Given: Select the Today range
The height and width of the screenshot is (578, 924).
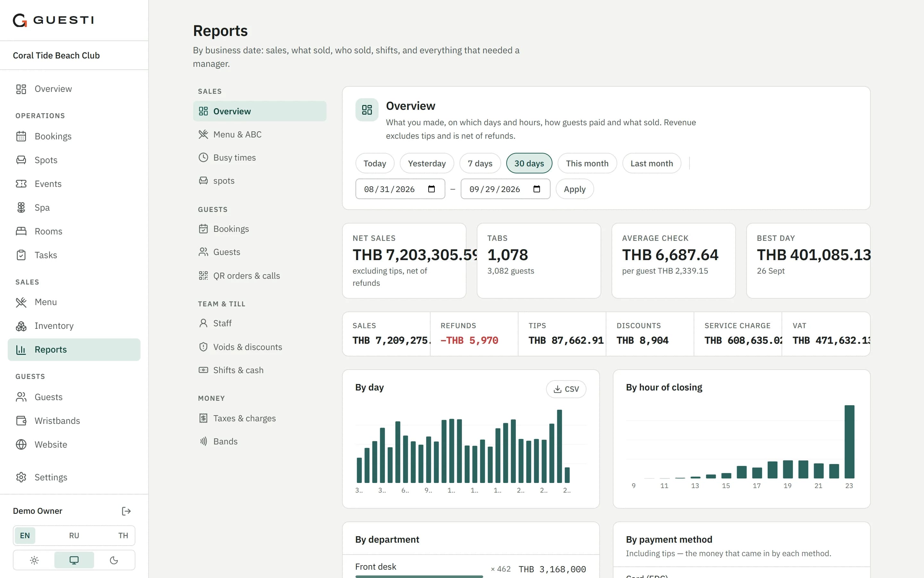Looking at the screenshot, I should [374, 163].
